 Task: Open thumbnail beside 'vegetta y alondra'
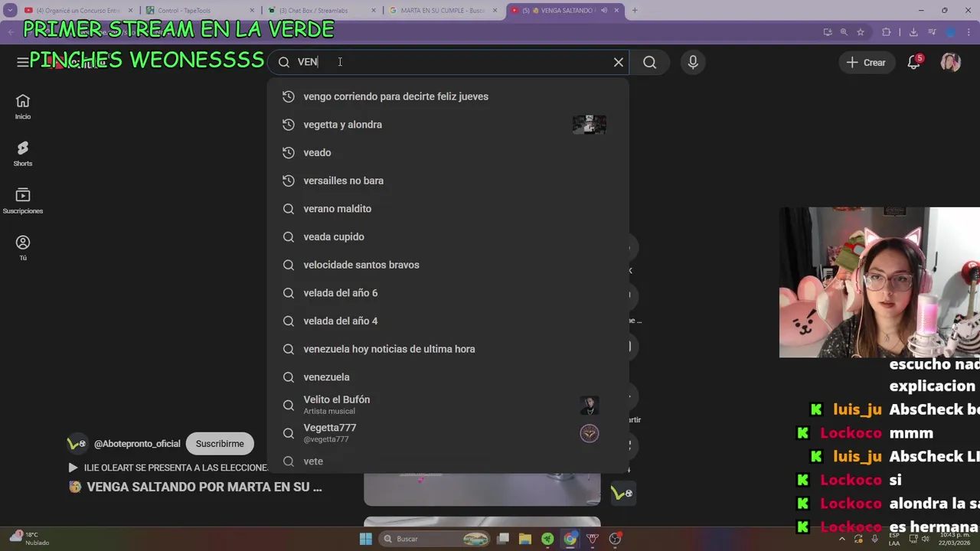pos(589,125)
